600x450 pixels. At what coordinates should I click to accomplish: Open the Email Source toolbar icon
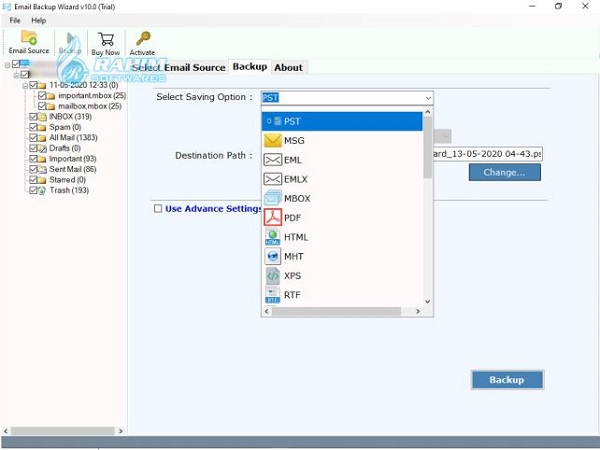[29, 38]
